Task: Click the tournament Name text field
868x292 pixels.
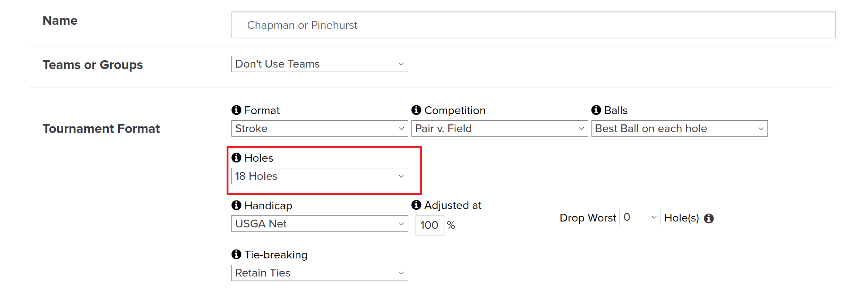Action: (x=533, y=25)
